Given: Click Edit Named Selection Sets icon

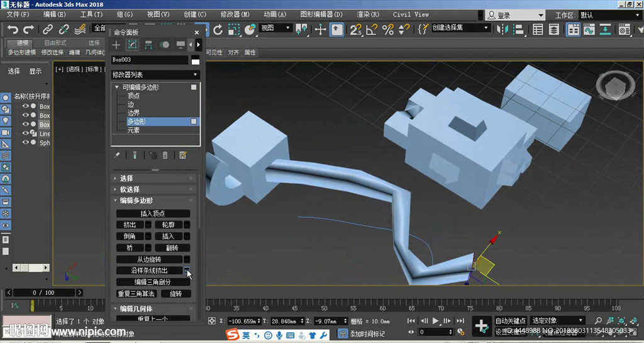Looking at the screenshot, I should pyautogui.click(x=423, y=29).
